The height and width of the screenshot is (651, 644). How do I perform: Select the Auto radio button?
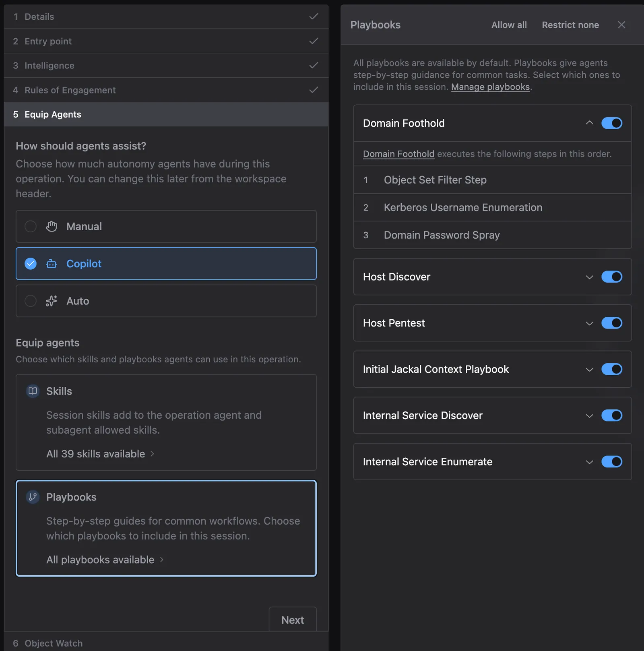click(31, 301)
